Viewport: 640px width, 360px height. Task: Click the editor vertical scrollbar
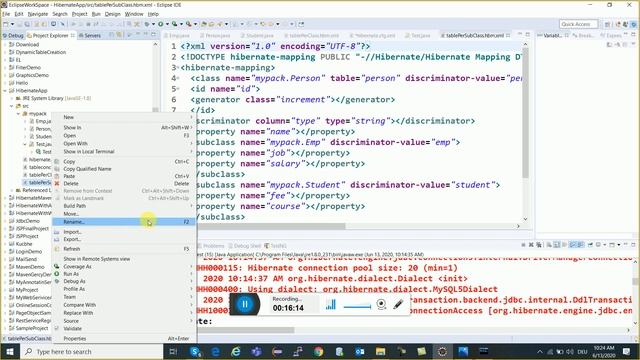525,112
